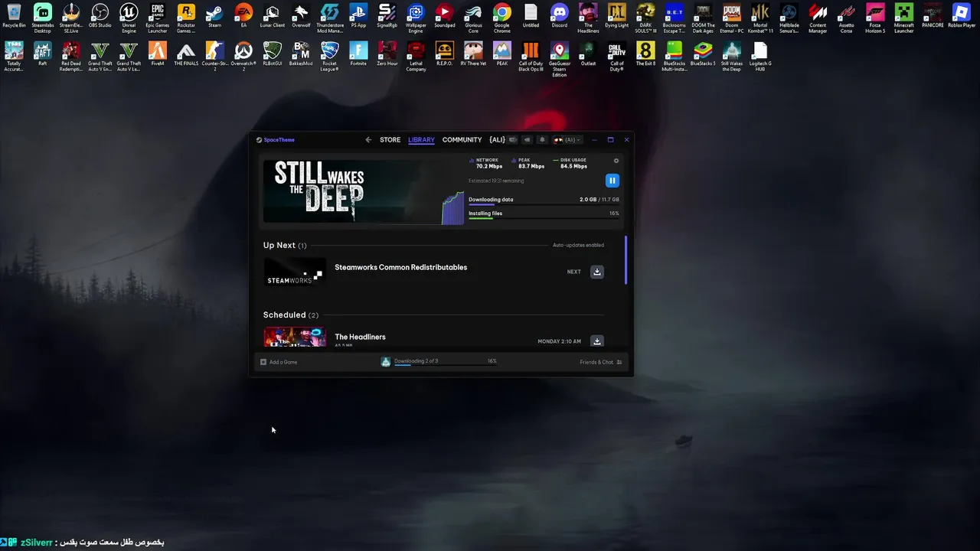The width and height of the screenshot is (980, 551).
Task: Select Lethal Company desktop icon
Action: (x=416, y=55)
